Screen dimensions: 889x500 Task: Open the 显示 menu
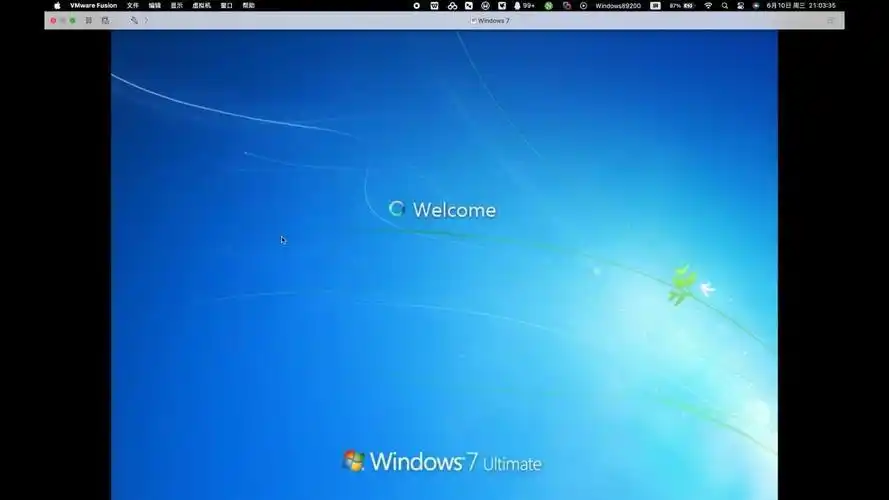coord(177,6)
